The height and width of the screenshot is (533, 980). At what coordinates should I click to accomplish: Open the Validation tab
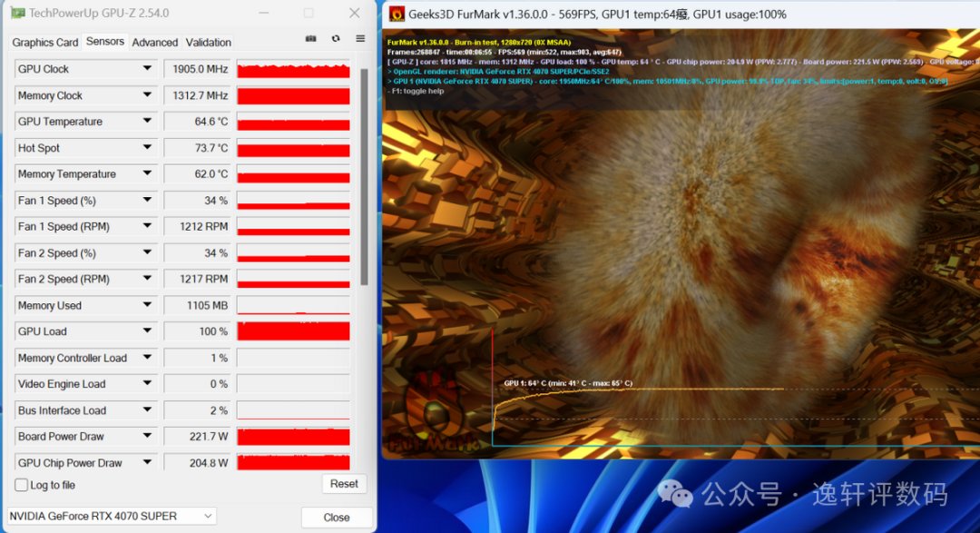(208, 42)
